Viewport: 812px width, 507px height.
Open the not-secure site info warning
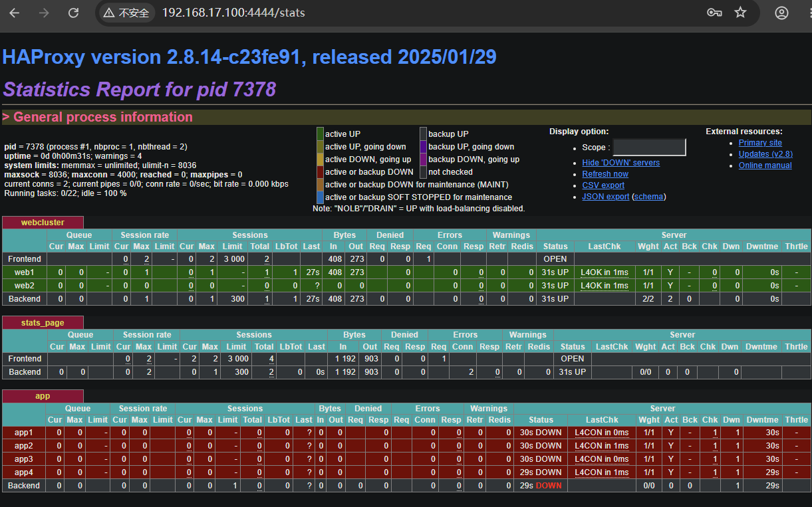tap(127, 13)
